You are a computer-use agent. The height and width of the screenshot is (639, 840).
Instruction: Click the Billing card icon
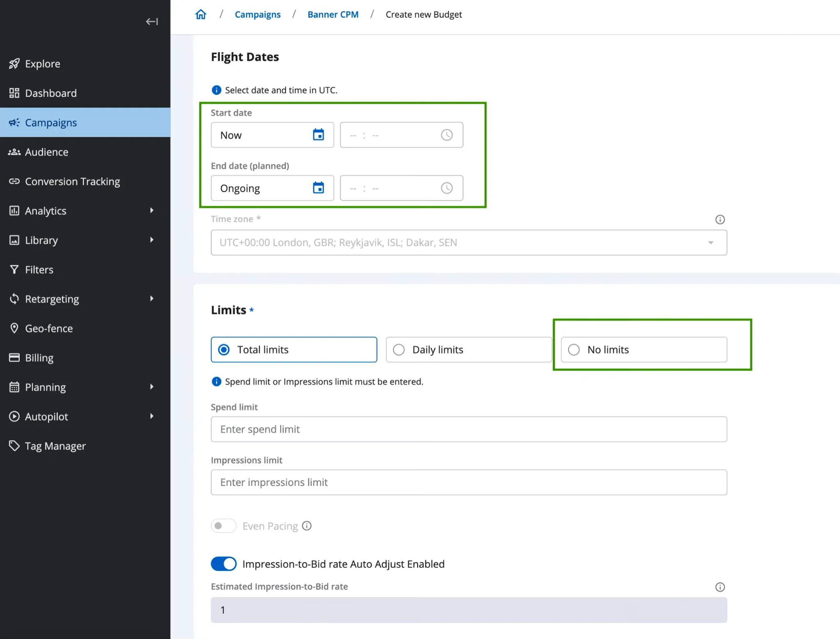pyautogui.click(x=14, y=357)
